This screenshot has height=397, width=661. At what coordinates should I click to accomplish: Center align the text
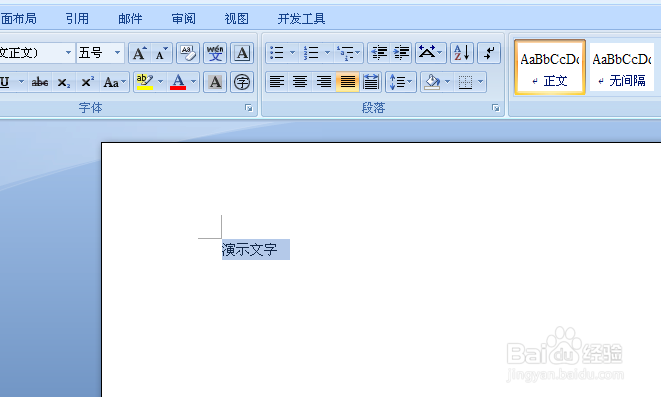pyautogui.click(x=300, y=82)
